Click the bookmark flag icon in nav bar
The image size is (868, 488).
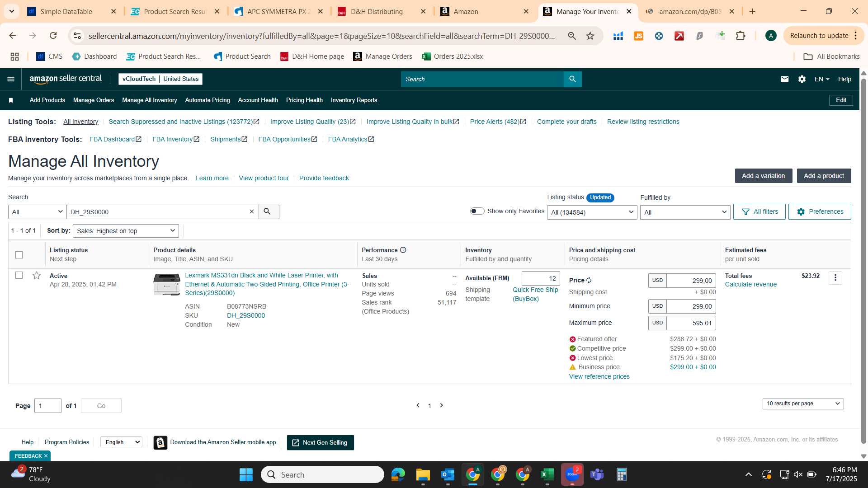coord(11,100)
